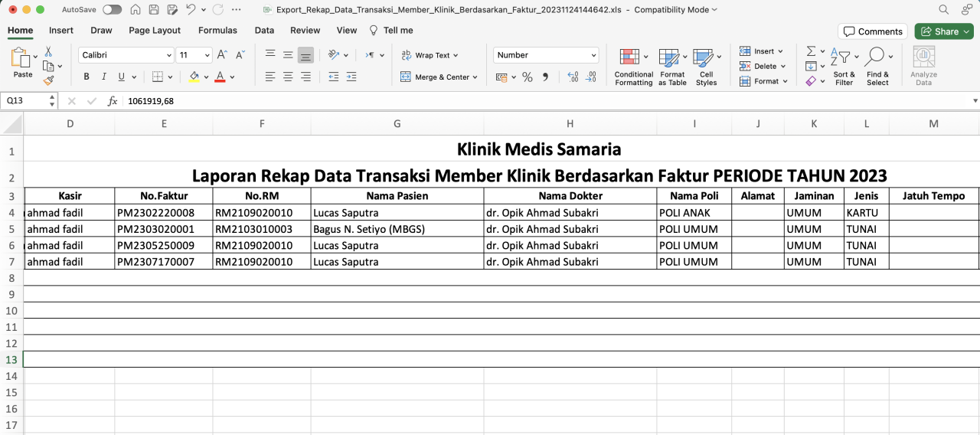
Task: Open the Comments button
Action: (873, 31)
